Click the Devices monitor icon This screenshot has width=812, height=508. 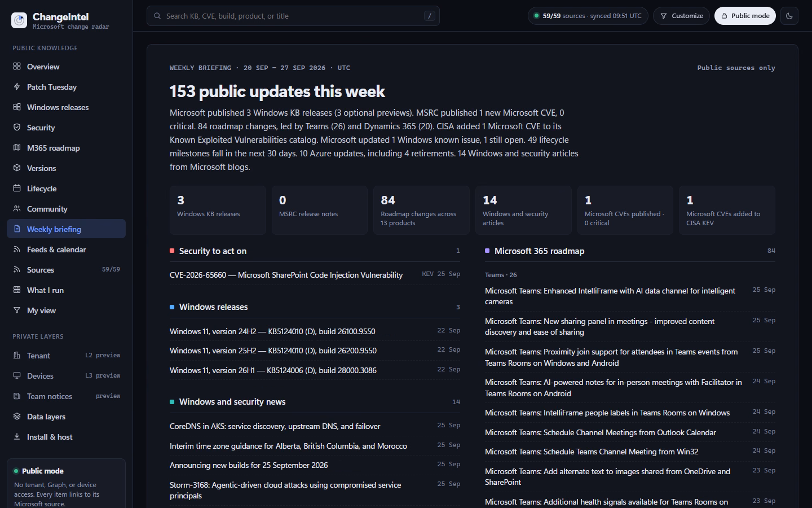(x=17, y=375)
